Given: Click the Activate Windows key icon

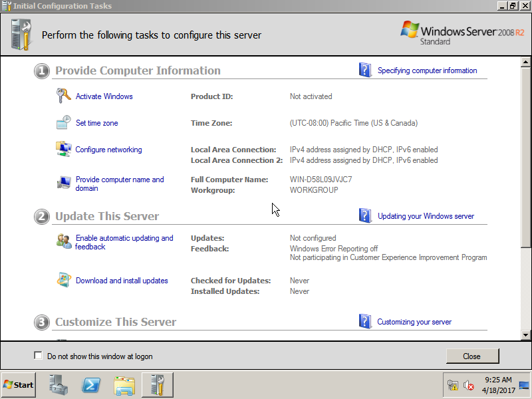Looking at the screenshot, I should (x=63, y=96).
